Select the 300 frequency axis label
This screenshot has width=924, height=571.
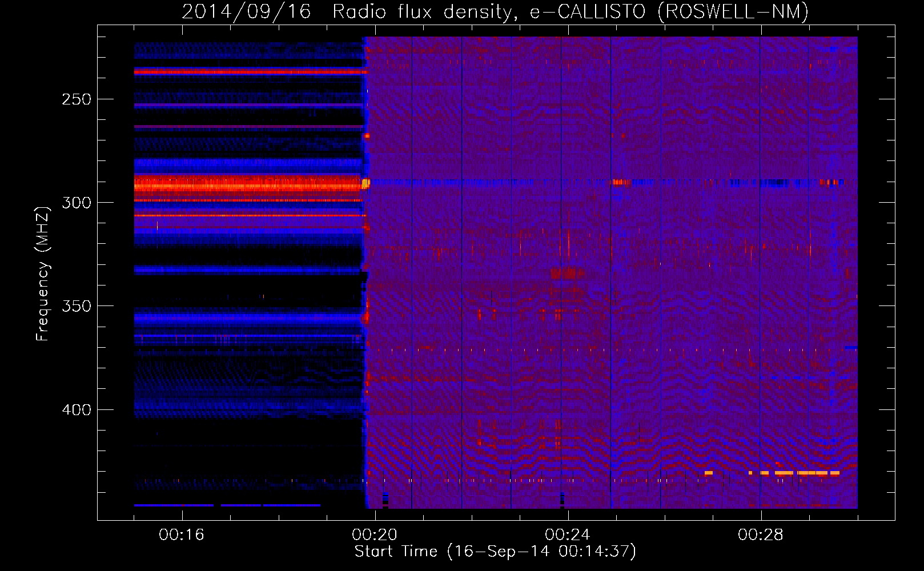[77, 203]
